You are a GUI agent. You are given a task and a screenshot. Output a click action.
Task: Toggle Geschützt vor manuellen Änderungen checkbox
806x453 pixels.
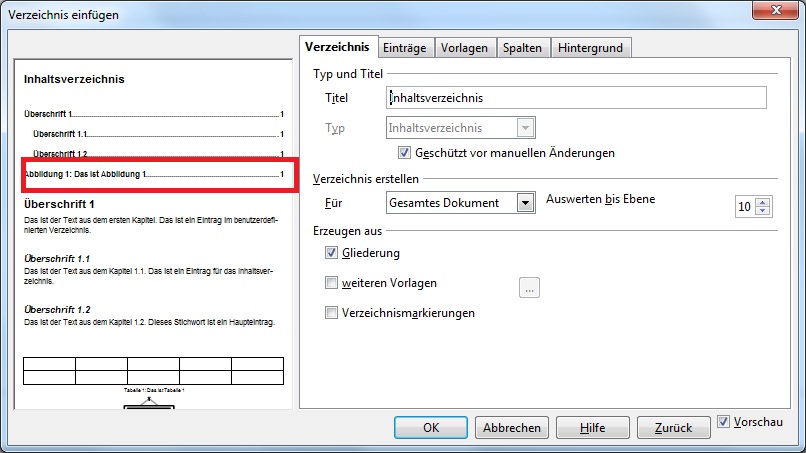coord(404,153)
